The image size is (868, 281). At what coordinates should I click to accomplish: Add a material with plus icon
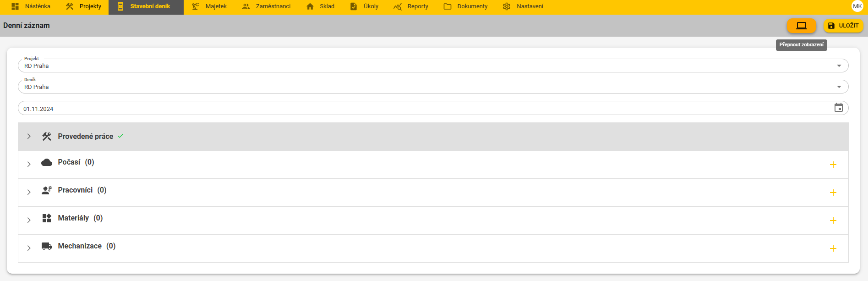[x=833, y=220]
